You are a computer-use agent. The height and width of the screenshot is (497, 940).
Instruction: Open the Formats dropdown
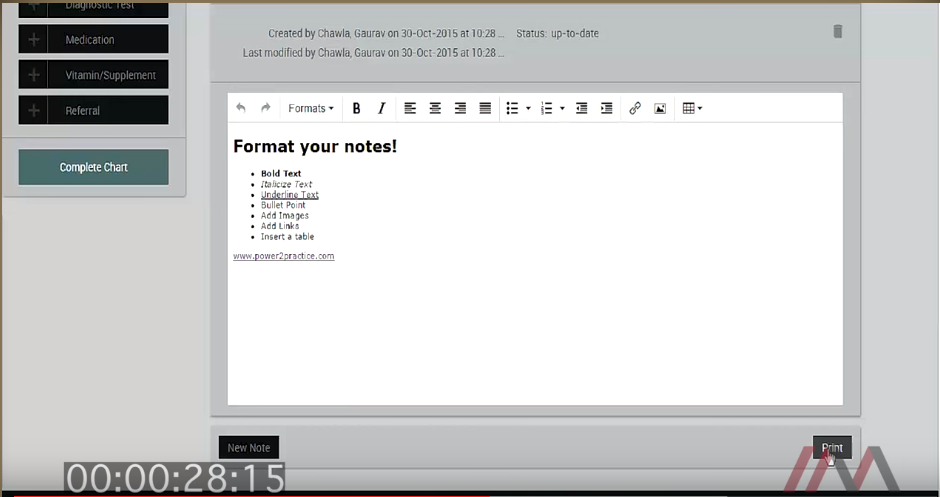click(310, 108)
